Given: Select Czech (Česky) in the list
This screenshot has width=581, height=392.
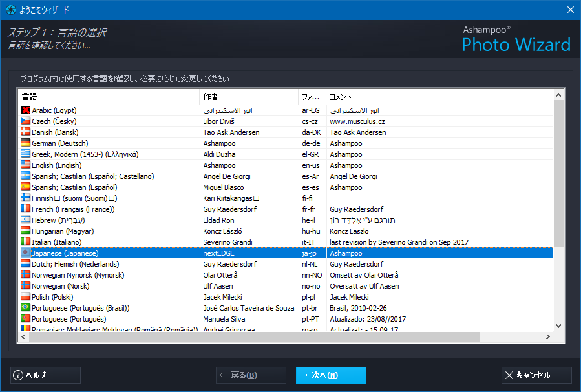Looking at the screenshot, I should pos(286,121).
